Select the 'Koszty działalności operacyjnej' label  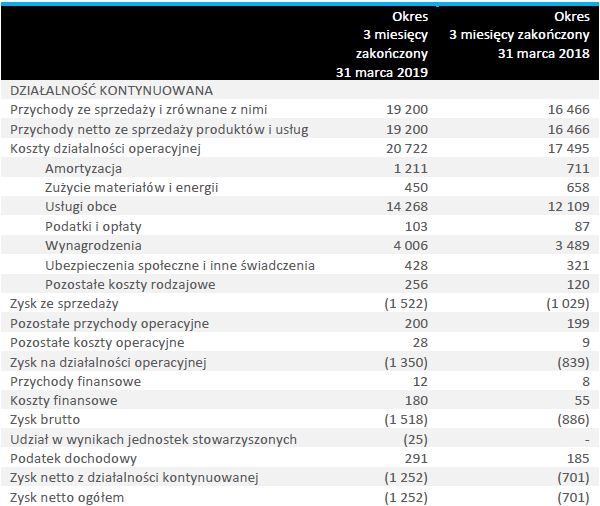[x=105, y=149]
